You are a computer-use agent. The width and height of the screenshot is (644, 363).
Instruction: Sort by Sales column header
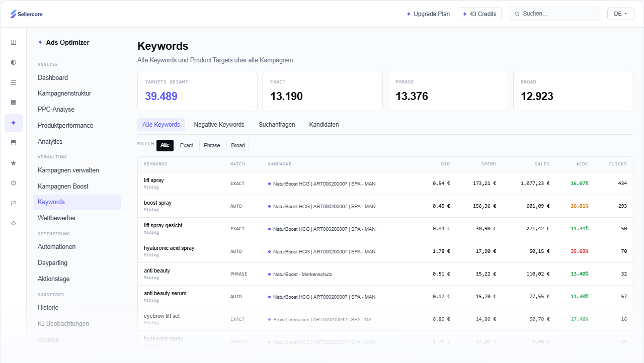(x=542, y=164)
